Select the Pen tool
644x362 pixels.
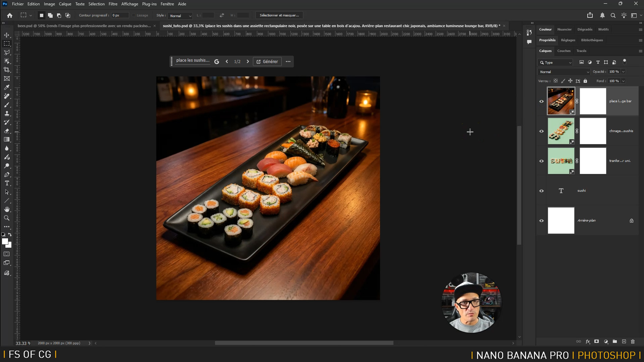[x=7, y=175]
